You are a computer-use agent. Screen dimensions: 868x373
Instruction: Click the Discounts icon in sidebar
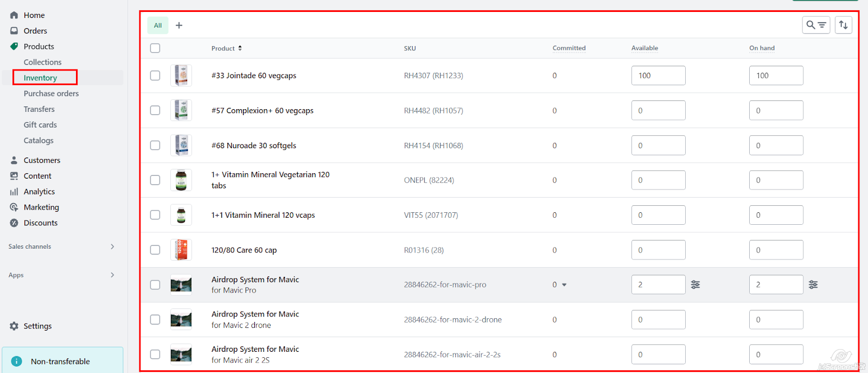[14, 223]
